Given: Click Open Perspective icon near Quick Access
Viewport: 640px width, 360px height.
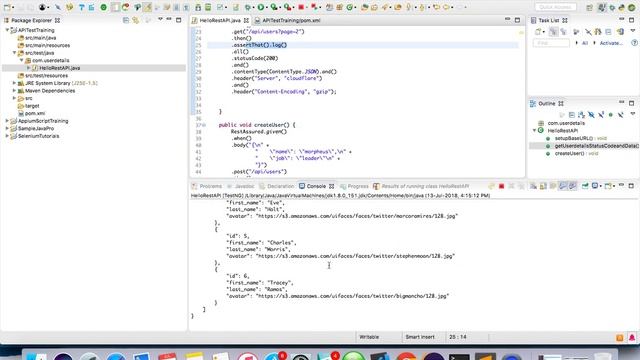Looking at the screenshot, I should pos(589,7).
